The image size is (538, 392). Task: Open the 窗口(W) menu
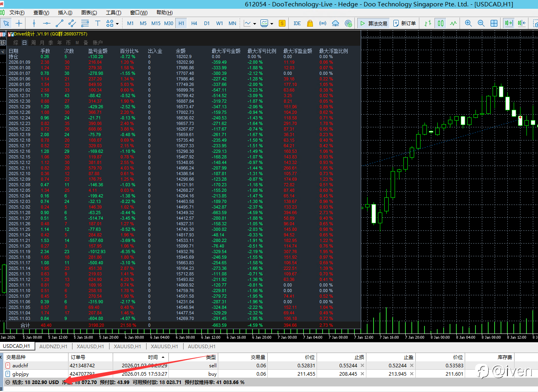(139, 13)
